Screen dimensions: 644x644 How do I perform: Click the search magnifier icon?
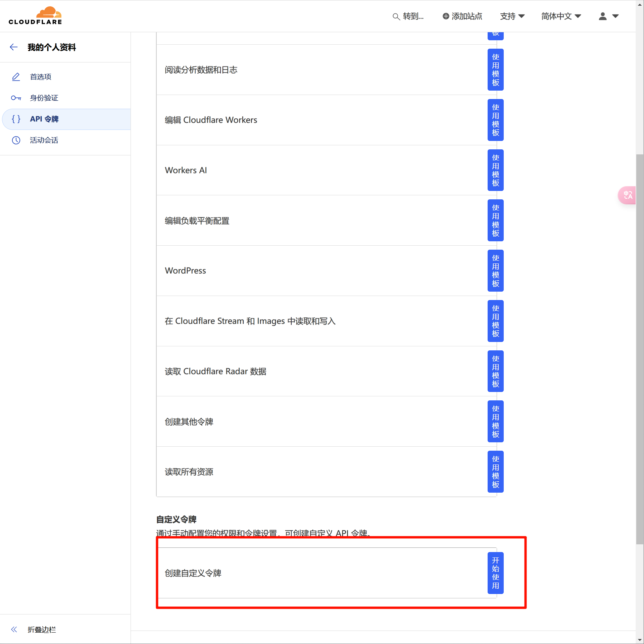(x=396, y=16)
